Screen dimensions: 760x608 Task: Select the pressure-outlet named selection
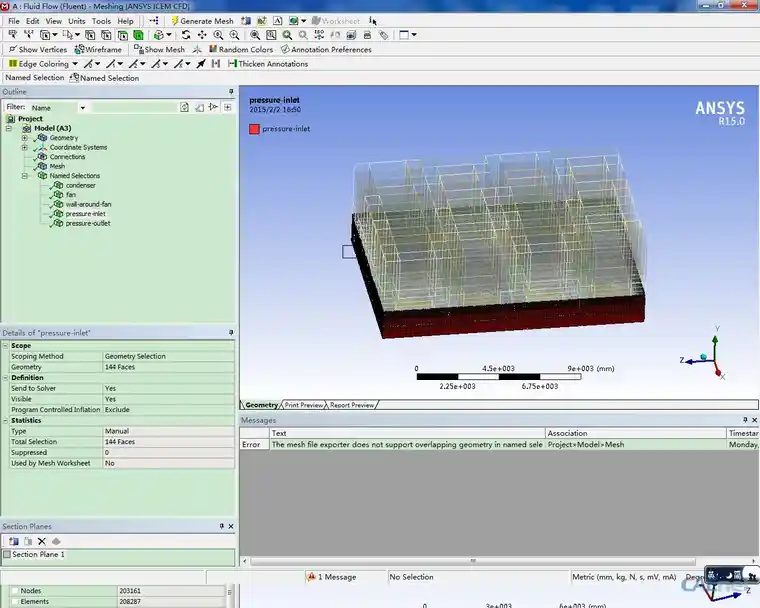tap(88, 223)
